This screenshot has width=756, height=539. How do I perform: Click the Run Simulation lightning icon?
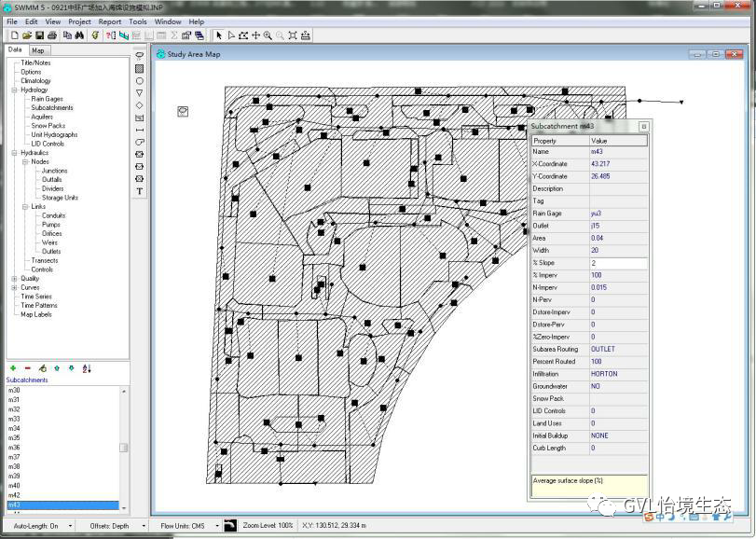pyautogui.click(x=95, y=35)
